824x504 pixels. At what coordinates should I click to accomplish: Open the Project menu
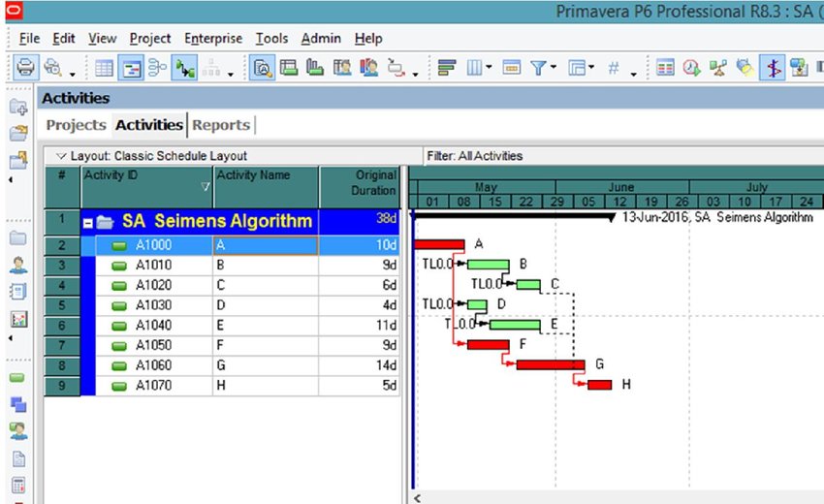(150, 39)
